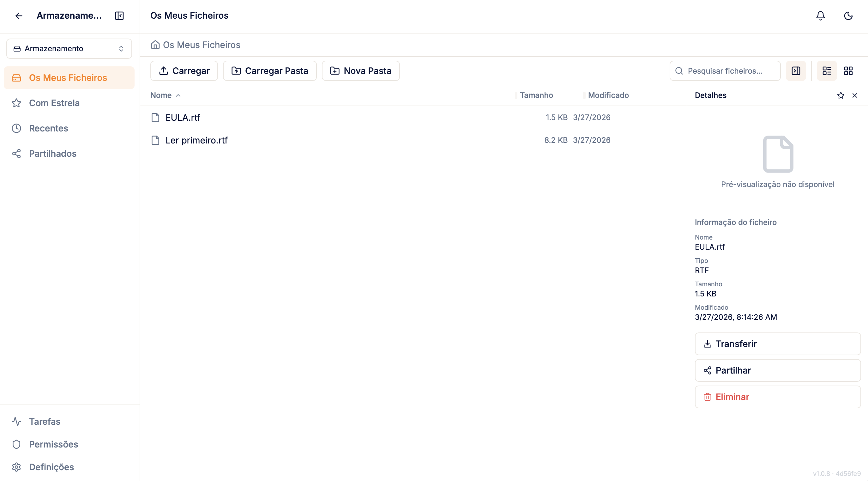Toggle dark mode moon icon
The height and width of the screenshot is (481, 868).
(x=848, y=16)
